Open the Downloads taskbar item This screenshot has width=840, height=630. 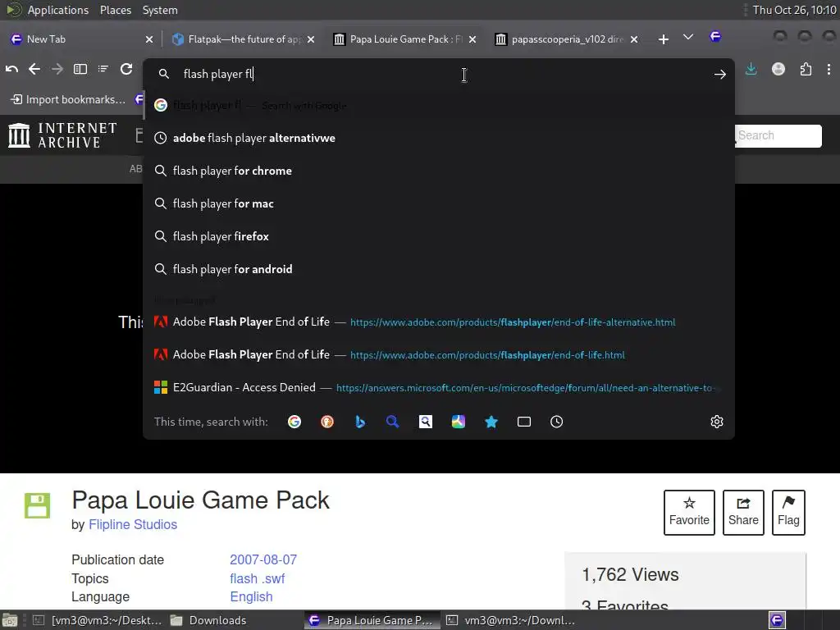[208, 620]
